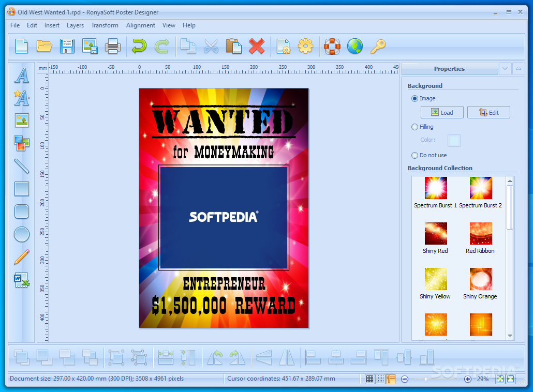Enable the Do not use background option

414,155
